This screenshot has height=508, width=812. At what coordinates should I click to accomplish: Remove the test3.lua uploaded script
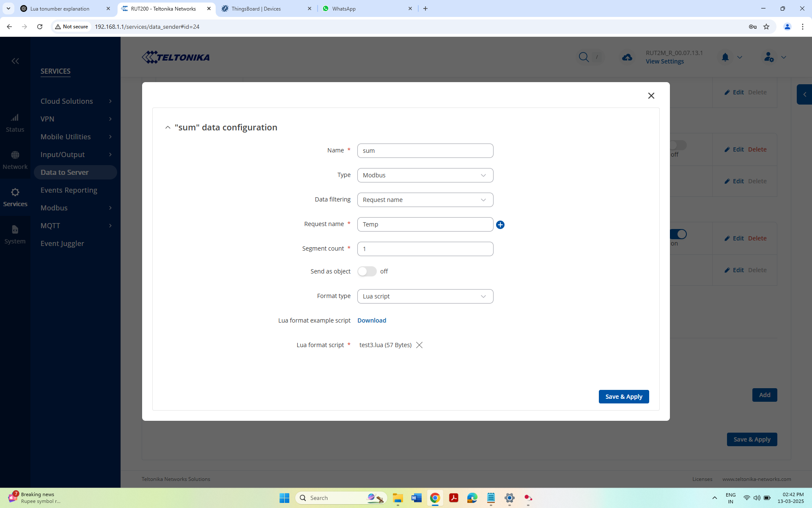point(419,345)
